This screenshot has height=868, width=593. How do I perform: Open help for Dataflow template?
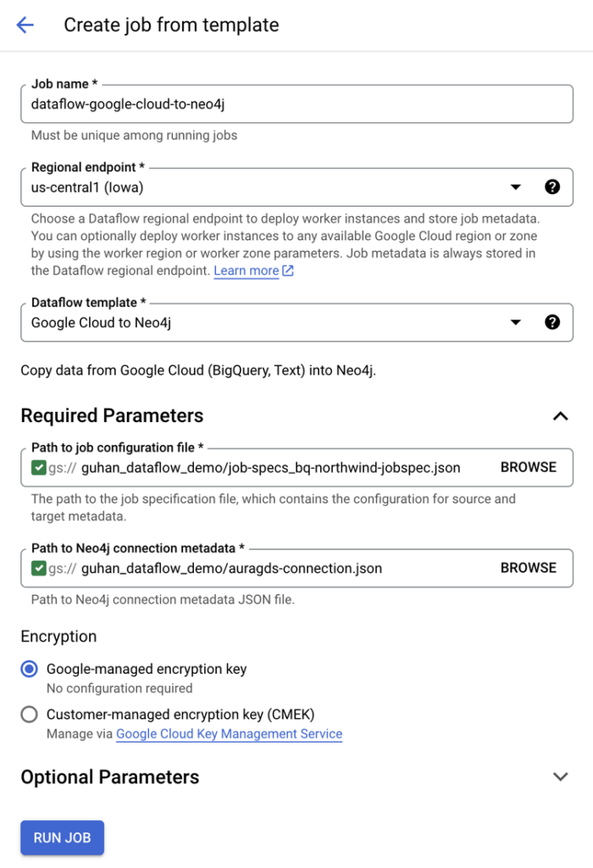[552, 322]
